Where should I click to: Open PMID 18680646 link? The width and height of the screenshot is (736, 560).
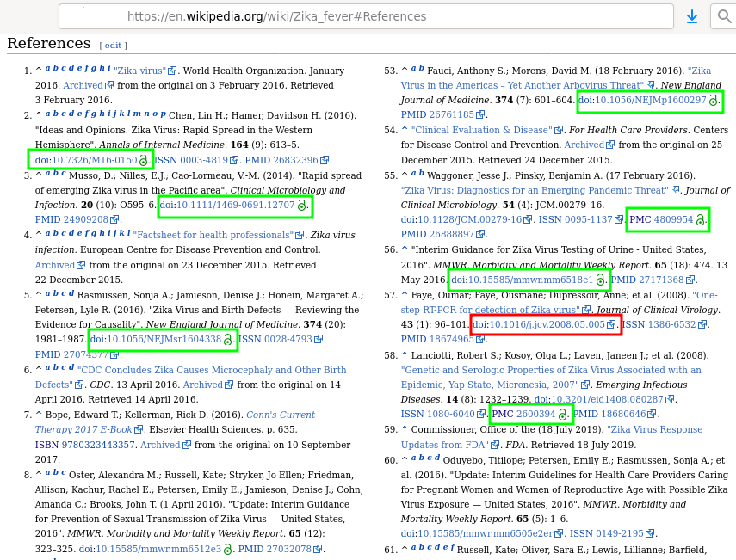[x=609, y=413]
